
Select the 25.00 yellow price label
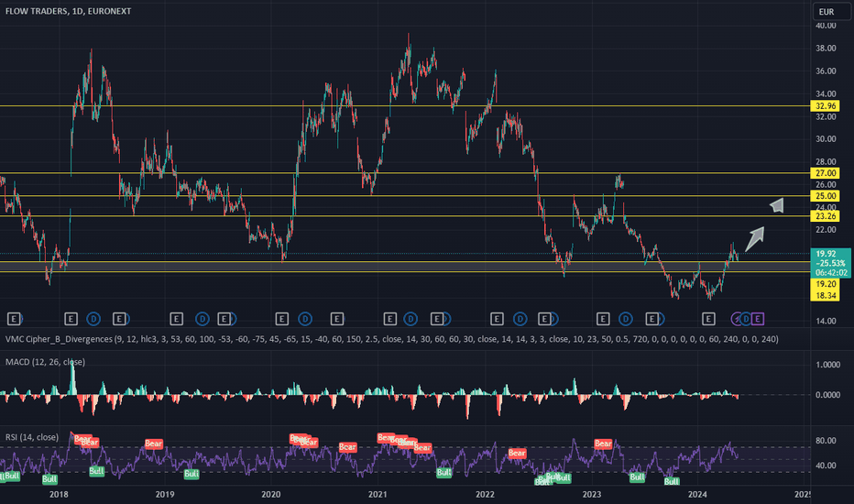point(826,196)
